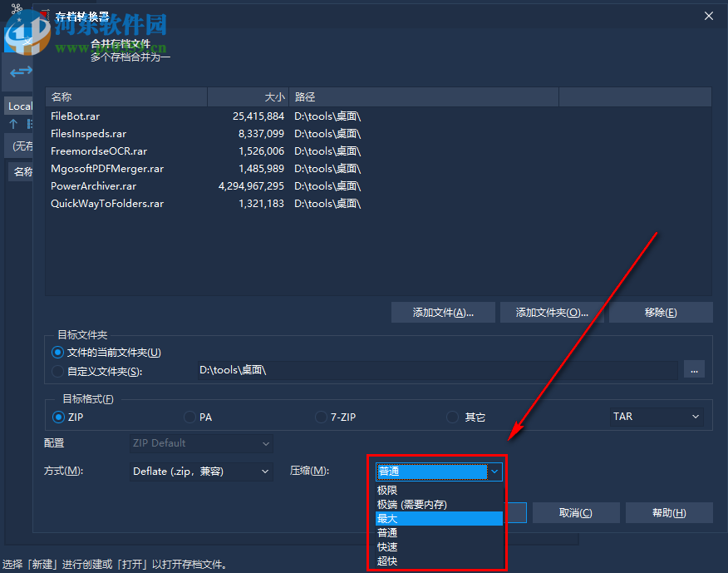728x573 pixels.
Task: Select the PA target format option
Action: (x=189, y=417)
